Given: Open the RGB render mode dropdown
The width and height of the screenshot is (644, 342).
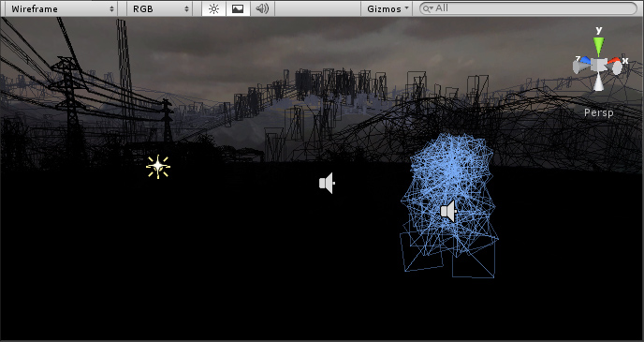Looking at the screenshot, I should pos(159,8).
